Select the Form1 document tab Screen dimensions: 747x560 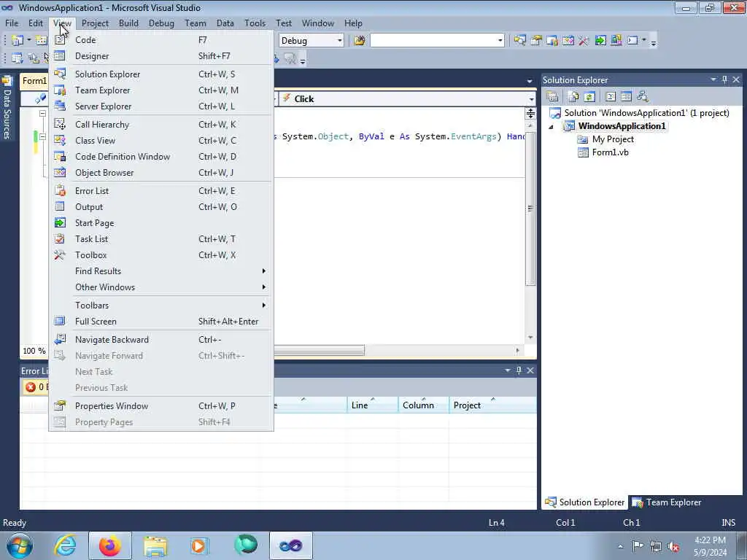pos(34,81)
